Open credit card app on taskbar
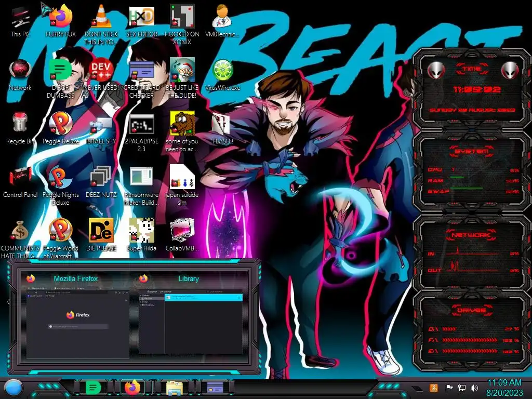The width and height of the screenshot is (532, 399). click(215, 388)
